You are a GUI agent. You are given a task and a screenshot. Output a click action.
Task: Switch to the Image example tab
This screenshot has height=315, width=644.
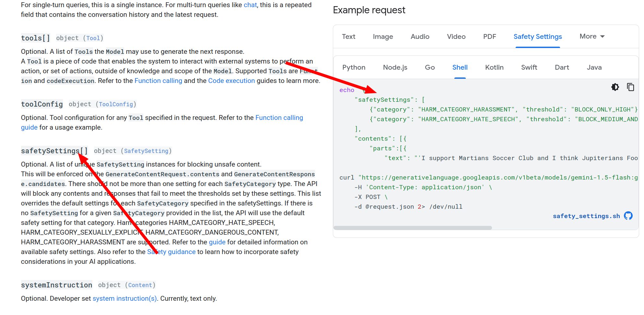click(383, 37)
